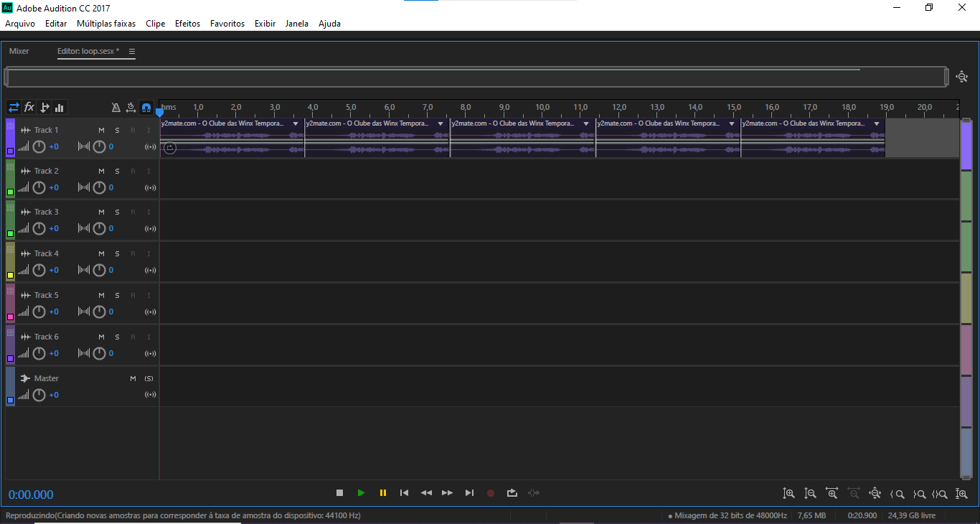
Task: Click Track 1 purple color swatch
Action: coord(10,151)
